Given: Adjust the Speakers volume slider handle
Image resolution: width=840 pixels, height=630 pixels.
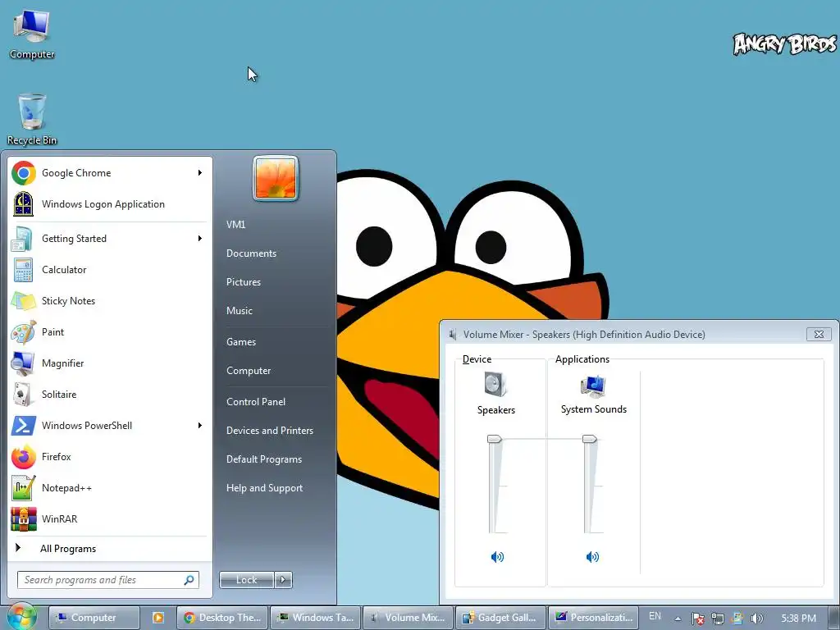Looking at the screenshot, I should [x=495, y=440].
